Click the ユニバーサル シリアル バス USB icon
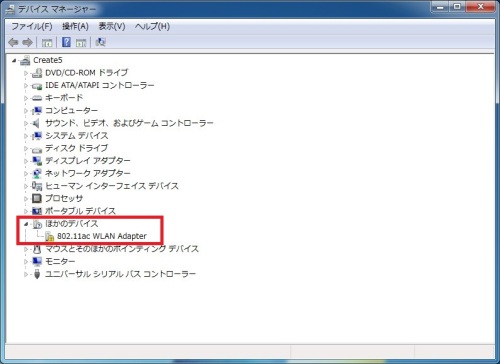 tap(37, 274)
